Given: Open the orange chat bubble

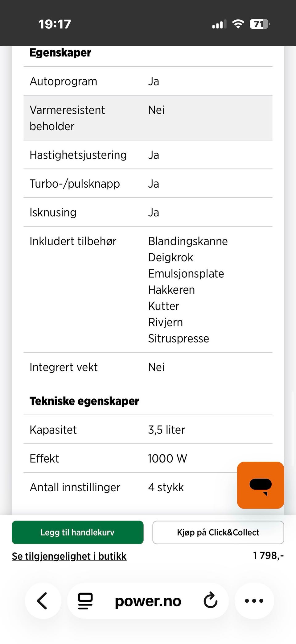Looking at the screenshot, I should pos(261,485).
